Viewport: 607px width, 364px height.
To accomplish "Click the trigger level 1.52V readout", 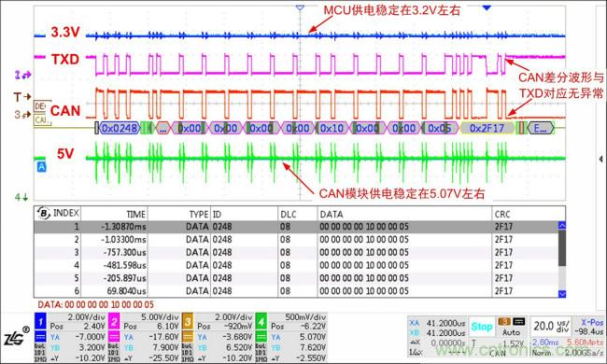I will tap(514, 343).
